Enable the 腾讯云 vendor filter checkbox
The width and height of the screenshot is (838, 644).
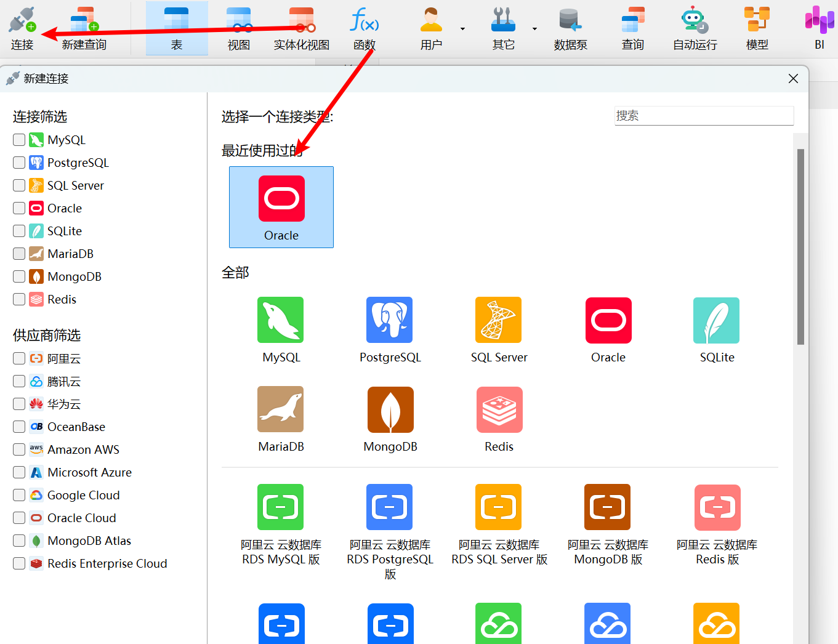click(x=19, y=381)
